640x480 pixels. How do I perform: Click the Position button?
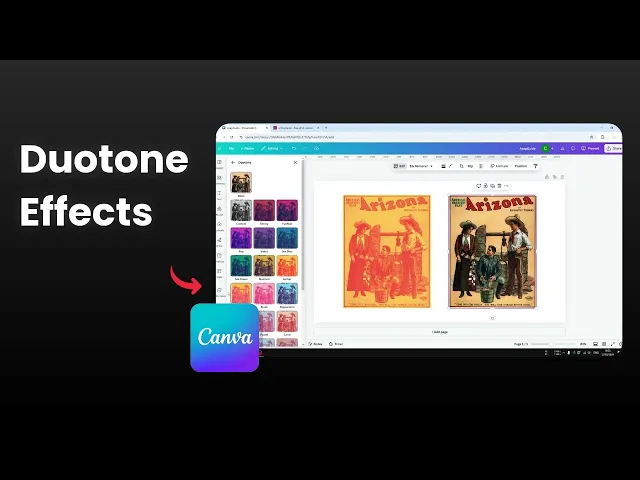click(520, 166)
